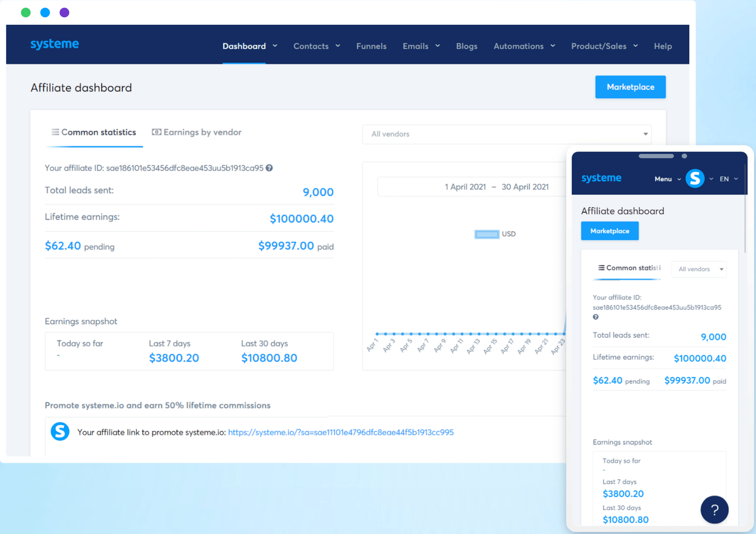Click the help question mark beside affiliate ID
The width and height of the screenshot is (756, 534).
click(270, 168)
